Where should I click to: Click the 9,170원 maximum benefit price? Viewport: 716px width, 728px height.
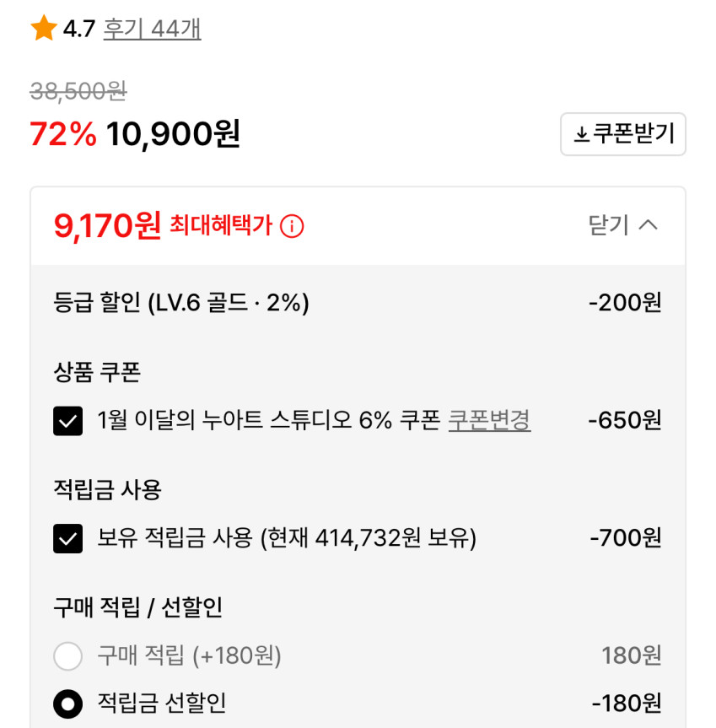(107, 225)
